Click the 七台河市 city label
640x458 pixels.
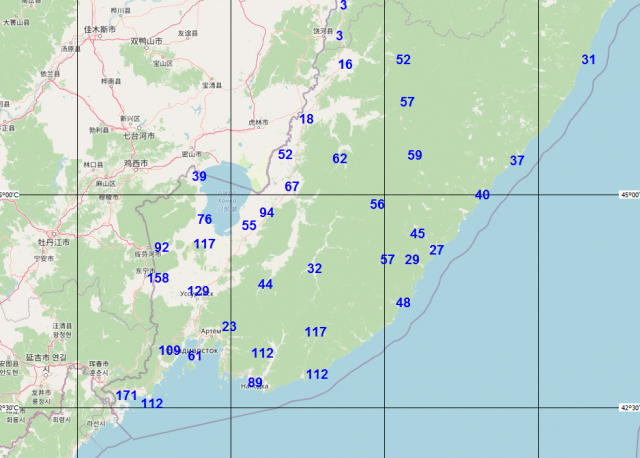pos(139,134)
